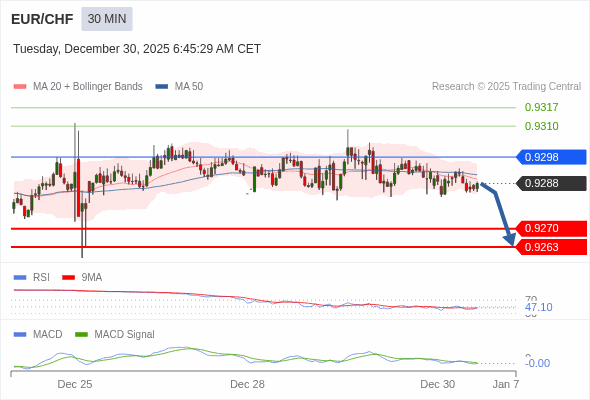Image resolution: width=590 pixels, height=400 pixels.
Task: Click the red 0.9270 support price tag
Action: point(551,228)
